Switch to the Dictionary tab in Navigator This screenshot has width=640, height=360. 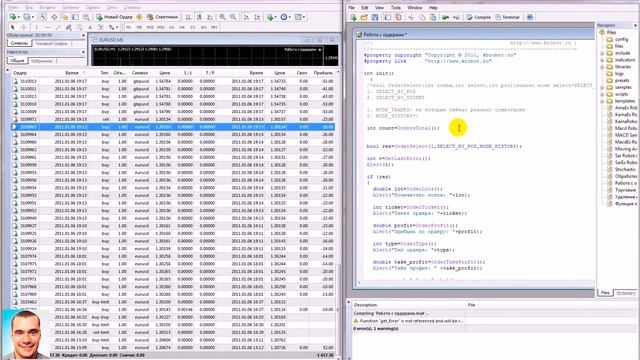tap(626, 293)
